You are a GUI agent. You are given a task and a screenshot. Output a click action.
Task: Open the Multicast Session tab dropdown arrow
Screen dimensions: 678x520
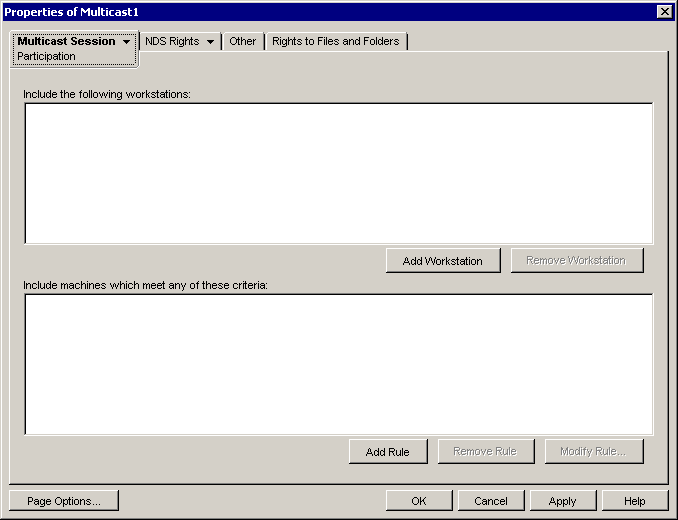pyautogui.click(x=126, y=42)
